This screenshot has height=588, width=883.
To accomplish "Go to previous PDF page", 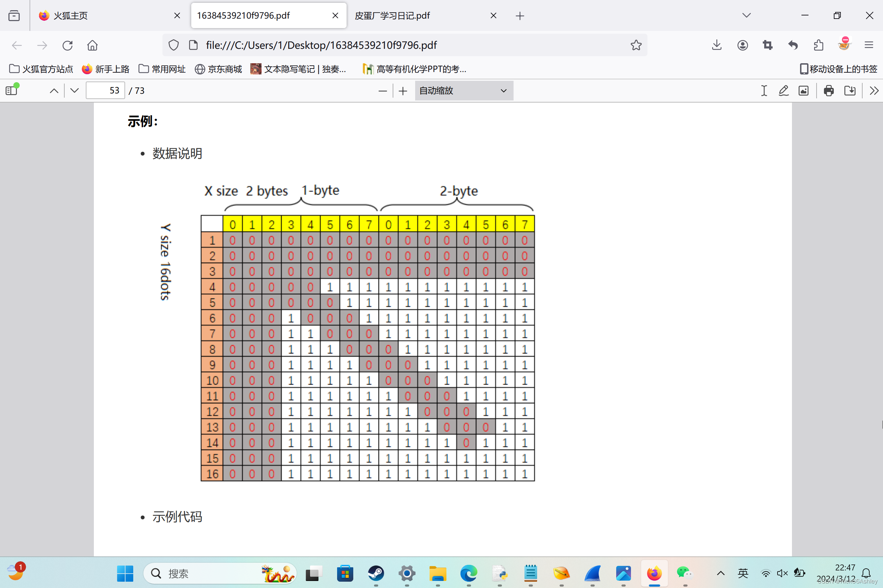I will pos(54,91).
